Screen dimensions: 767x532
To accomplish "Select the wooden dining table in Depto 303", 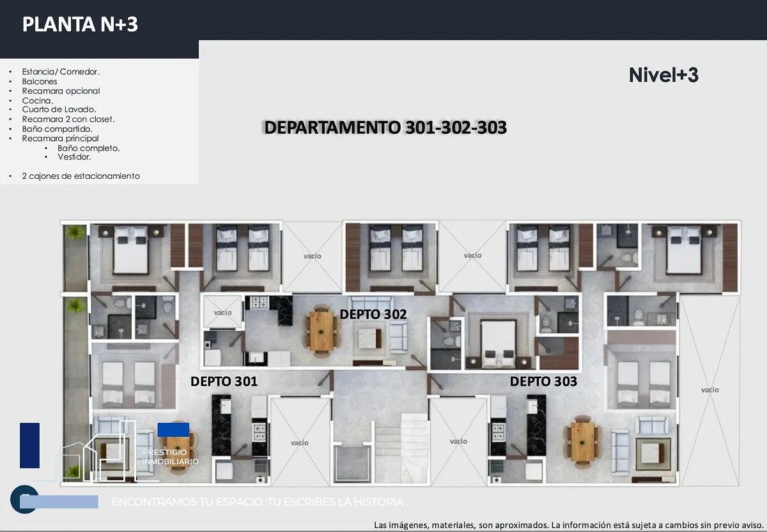I will (582, 440).
